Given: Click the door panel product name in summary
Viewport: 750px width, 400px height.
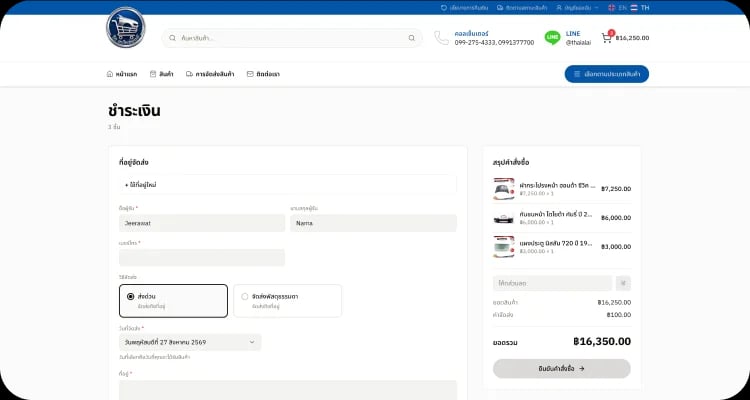Looking at the screenshot, I should click(556, 243).
